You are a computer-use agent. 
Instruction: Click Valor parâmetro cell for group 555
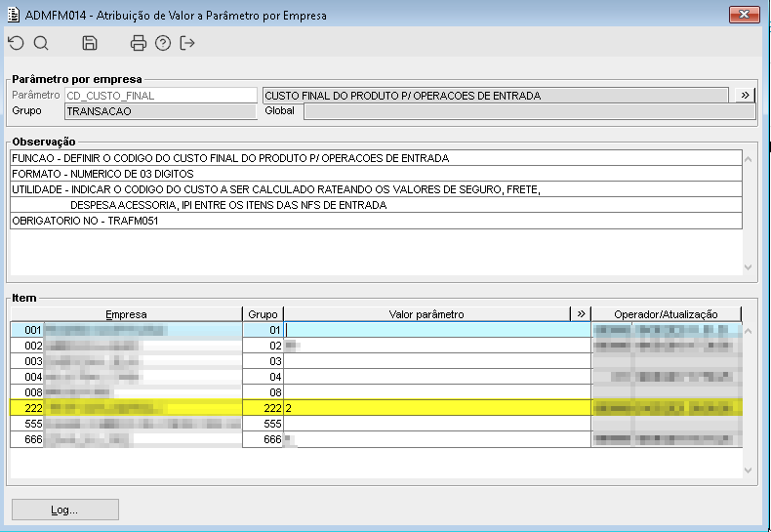pyautogui.click(x=437, y=424)
